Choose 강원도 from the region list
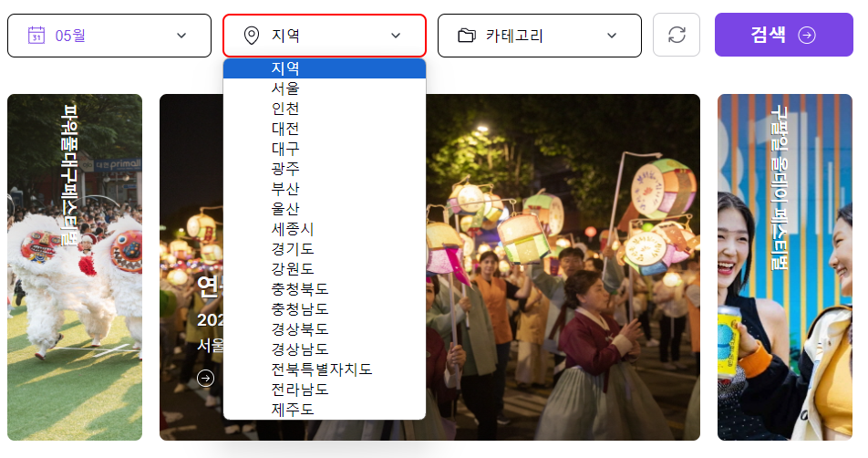 click(325, 268)
